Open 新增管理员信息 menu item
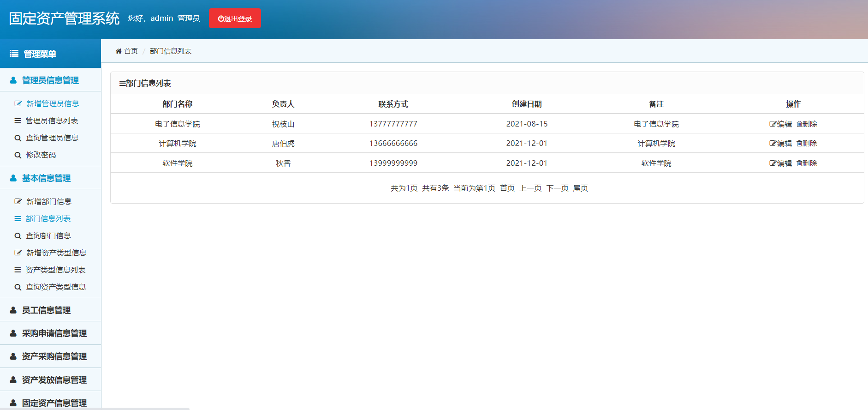The image size is (868, 410). (53, 103)
